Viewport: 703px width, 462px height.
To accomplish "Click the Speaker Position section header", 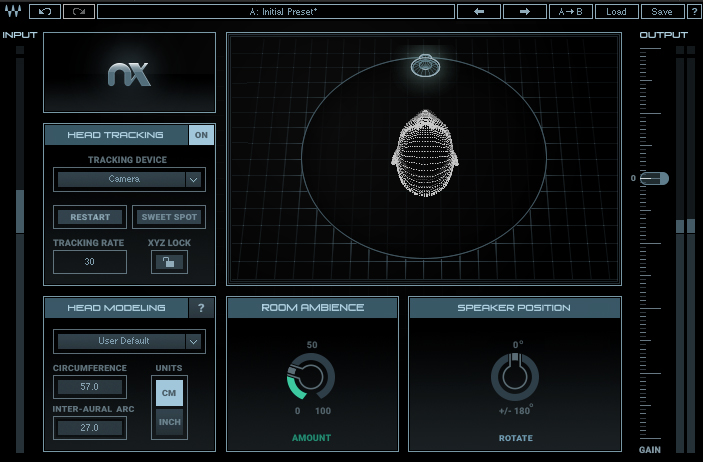I will (515, 308).
